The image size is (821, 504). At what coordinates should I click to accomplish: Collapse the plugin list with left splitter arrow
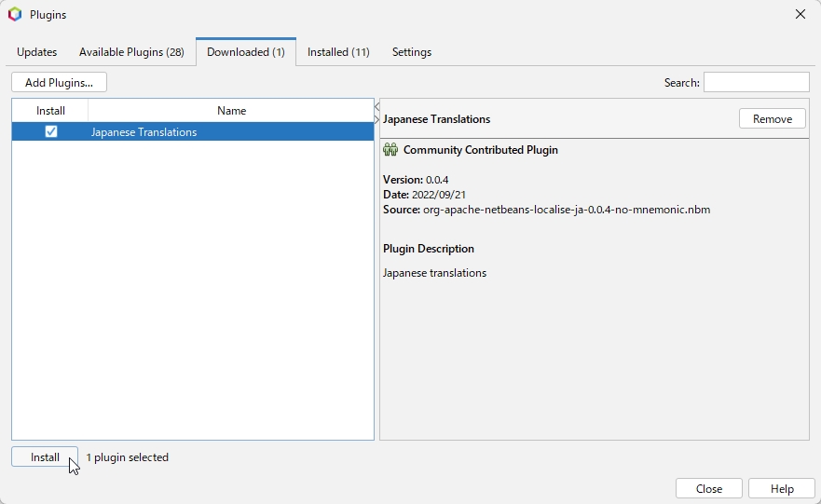coord(376,106)
